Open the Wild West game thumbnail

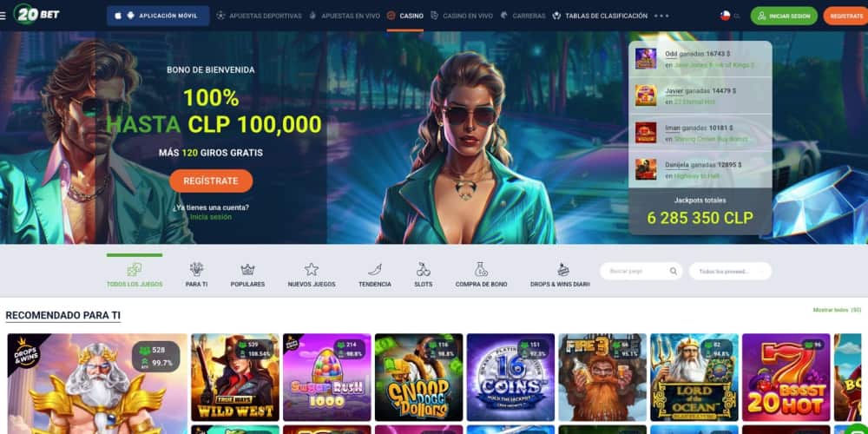235,377
